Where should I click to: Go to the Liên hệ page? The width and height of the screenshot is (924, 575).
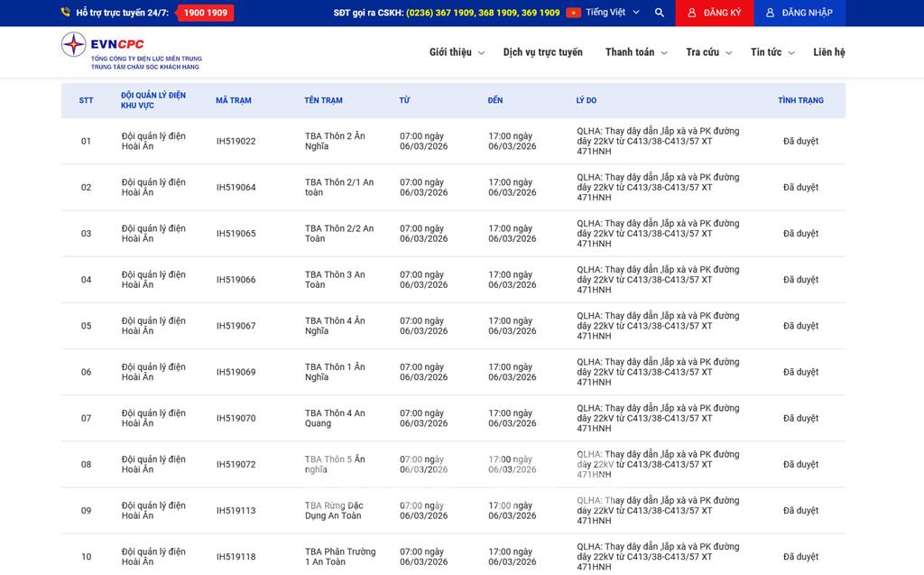click(828, 52)
